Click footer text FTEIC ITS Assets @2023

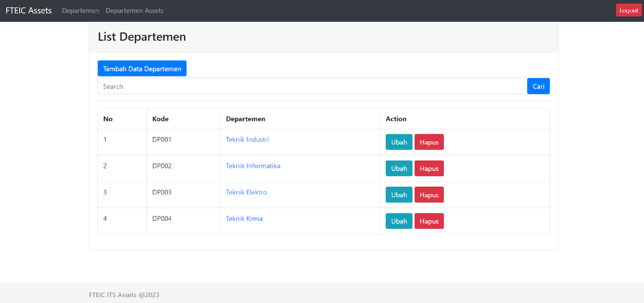pos(124,295)
